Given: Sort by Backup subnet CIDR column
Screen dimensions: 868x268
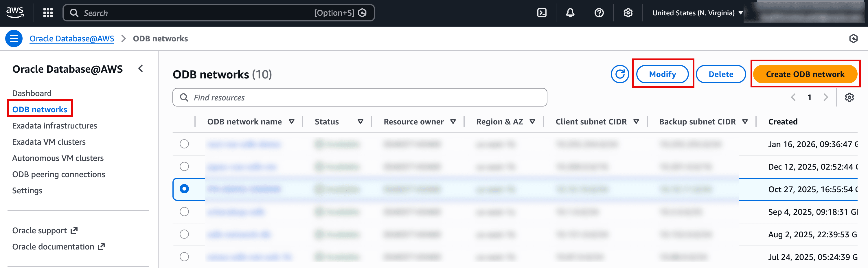Looking at the screenshot, I should tap(745, 122).
